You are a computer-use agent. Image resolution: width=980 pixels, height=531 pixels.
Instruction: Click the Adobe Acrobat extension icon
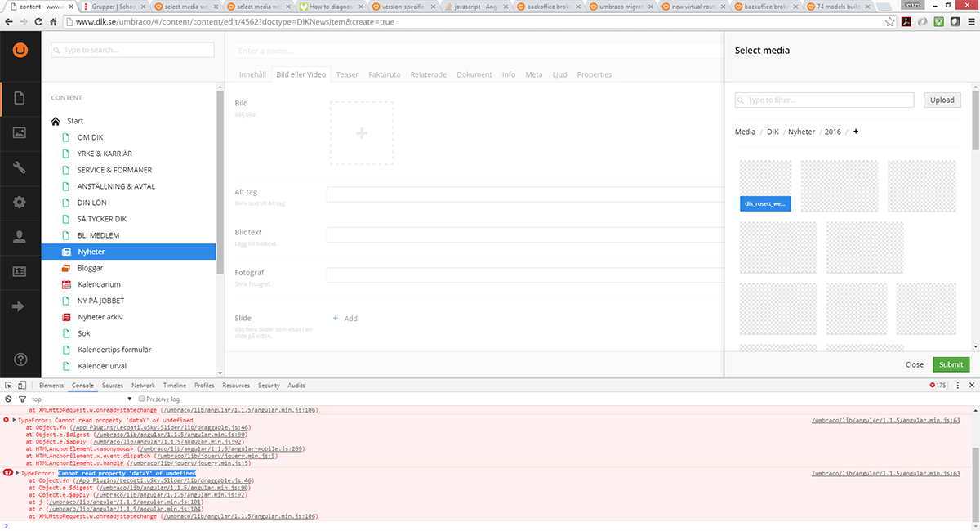[x=906, y=22]
